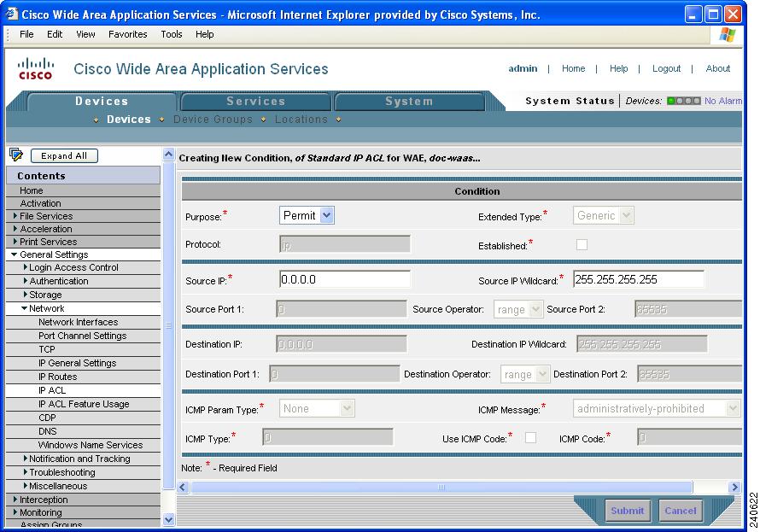This screenshot has width=760, height=532.
Task: Open the Tools menu
Action: click(172, 34)
